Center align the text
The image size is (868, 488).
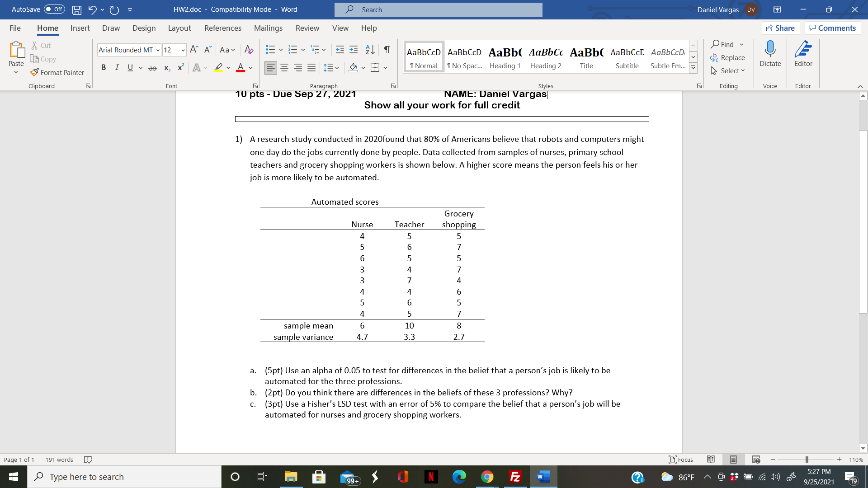pyautogui.click(x=284, y=67)
